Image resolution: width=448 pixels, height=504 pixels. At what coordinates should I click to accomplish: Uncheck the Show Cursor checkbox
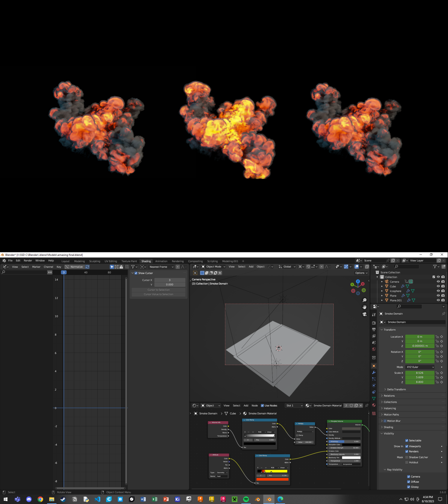pyautogui.click(x=136, y=273)
